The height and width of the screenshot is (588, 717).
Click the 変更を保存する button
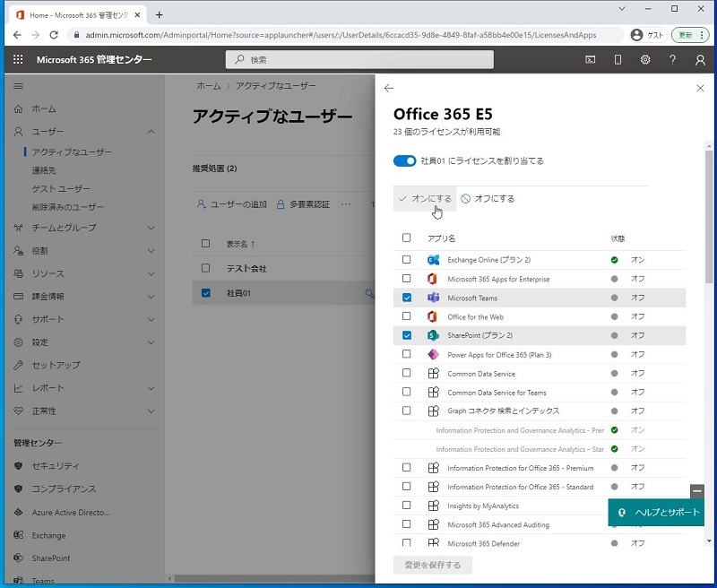433,565
